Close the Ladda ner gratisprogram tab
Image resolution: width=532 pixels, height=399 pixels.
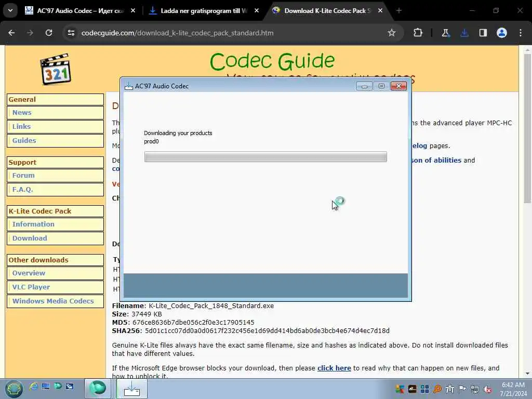point(257,11)
